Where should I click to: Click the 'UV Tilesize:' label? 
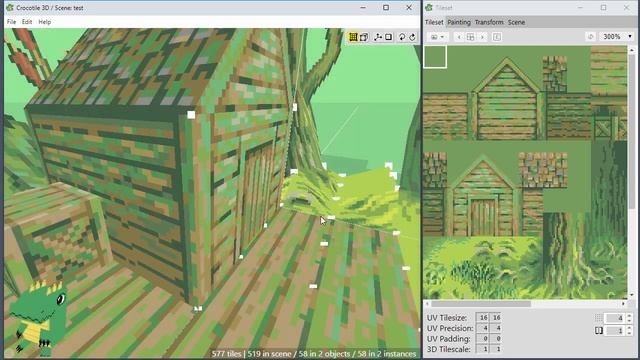(x=447, y=318)
